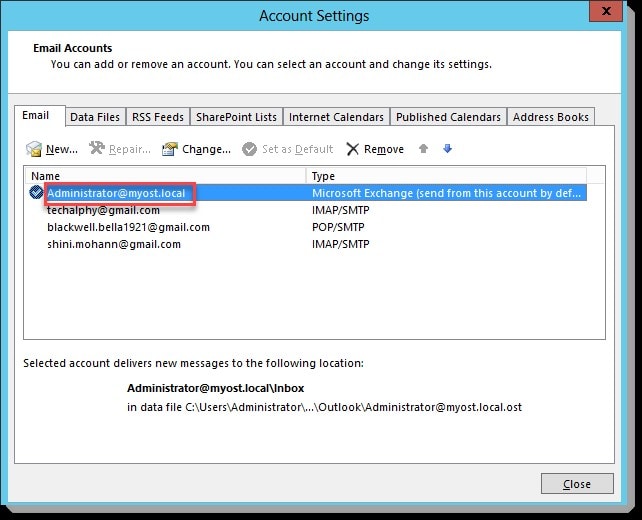Click default account checkmark badge icon
Image resolution: width=642 pixels, height=520 pixels.
pos(36,192)
